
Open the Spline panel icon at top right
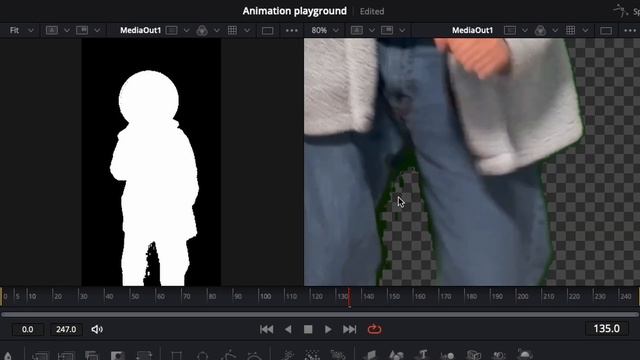[x=621, y=11]
